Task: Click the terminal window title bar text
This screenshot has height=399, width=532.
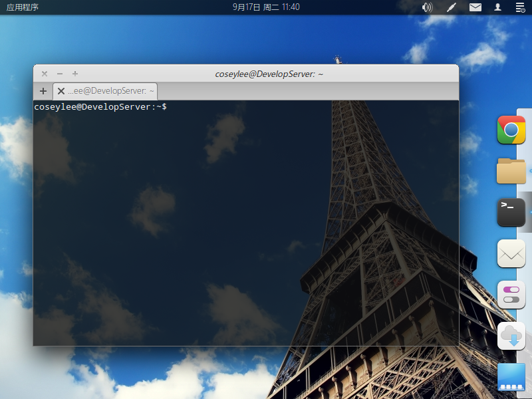Action: [x=269, y=74]
